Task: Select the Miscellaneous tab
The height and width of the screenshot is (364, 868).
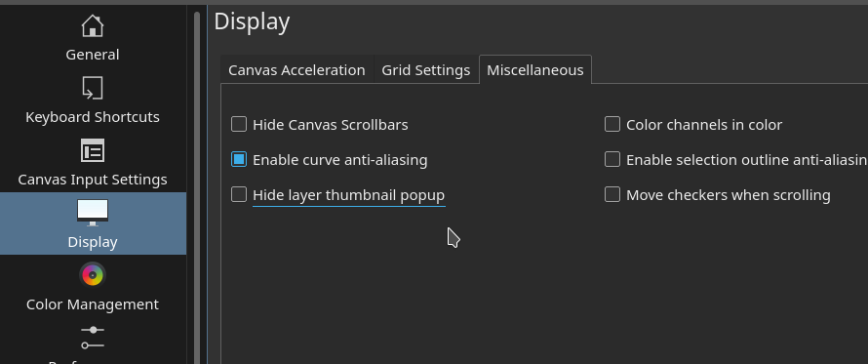Action: (535, 70)
